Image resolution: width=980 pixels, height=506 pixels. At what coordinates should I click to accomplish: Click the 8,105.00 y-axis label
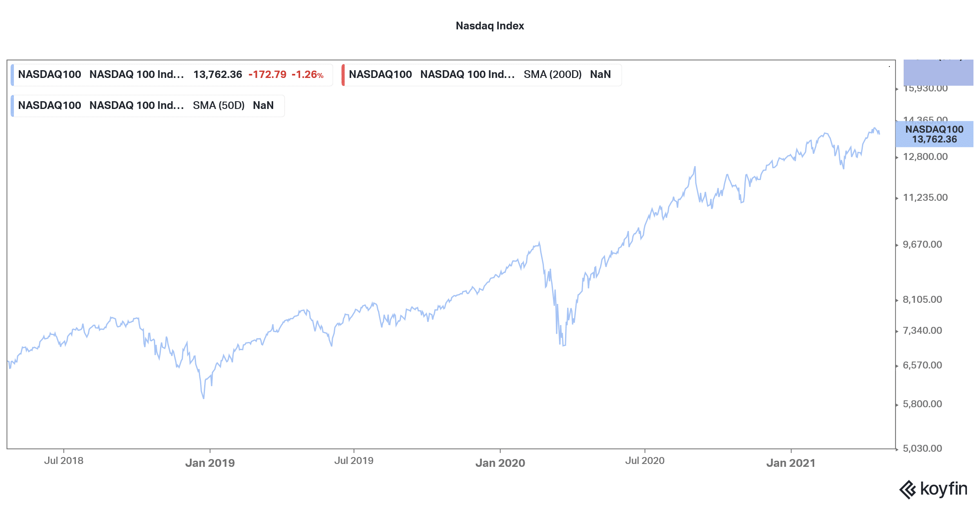coord(922,300)
